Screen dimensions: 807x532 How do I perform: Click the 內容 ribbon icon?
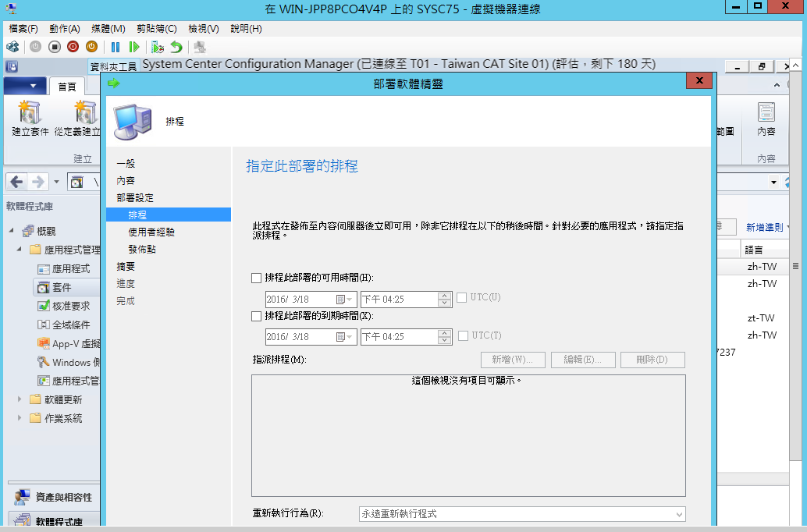coord(766,112)
